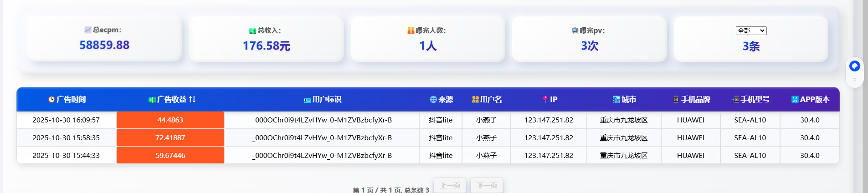The height and width of the screenshot is (193, 868).
Task: Click the people icon beside 用户名 header
Action: point(475,100)
